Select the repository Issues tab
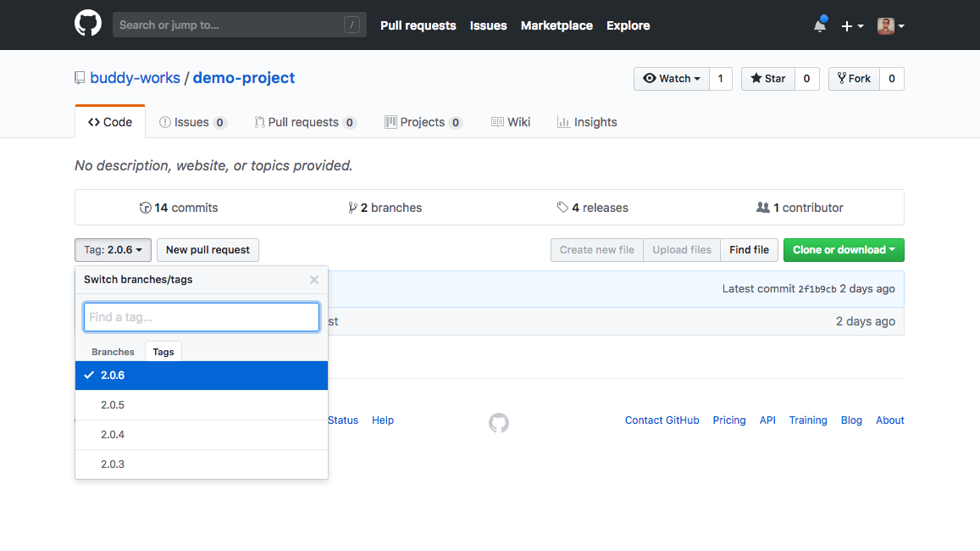 (192, 122)
